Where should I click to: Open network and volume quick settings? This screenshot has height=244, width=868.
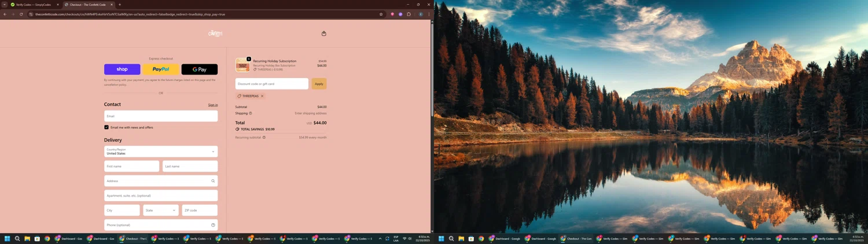pyautogui.click(x=407, y=238)
